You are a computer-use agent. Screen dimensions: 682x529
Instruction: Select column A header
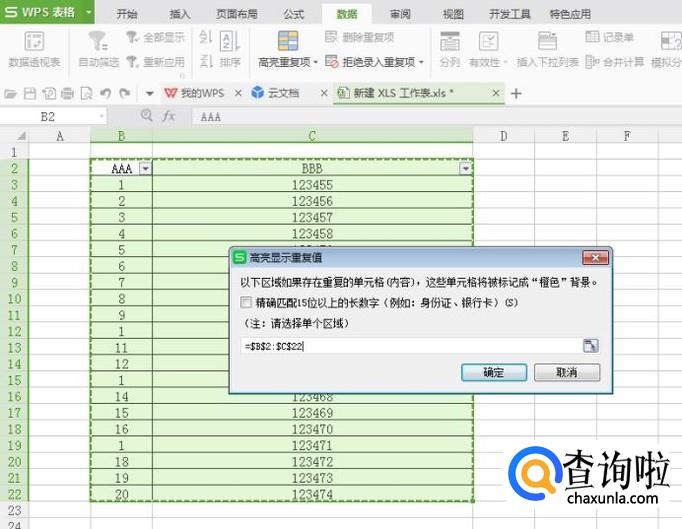60,136
